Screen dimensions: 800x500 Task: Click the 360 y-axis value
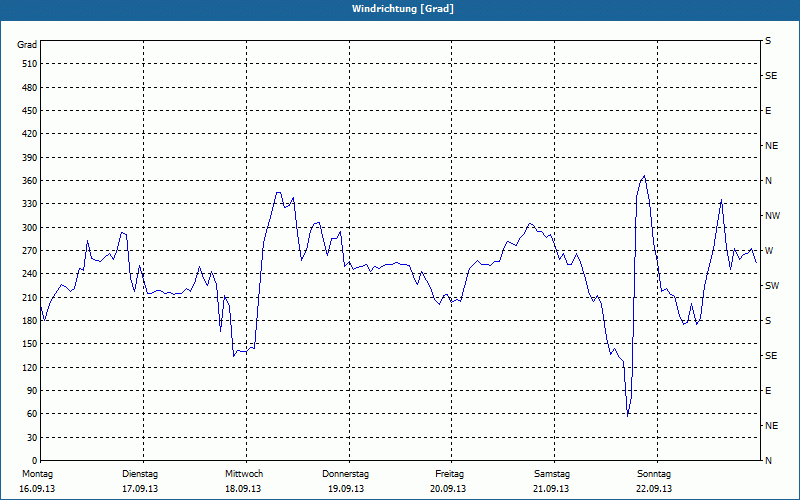pyautogui.click(x=30, y=181)
